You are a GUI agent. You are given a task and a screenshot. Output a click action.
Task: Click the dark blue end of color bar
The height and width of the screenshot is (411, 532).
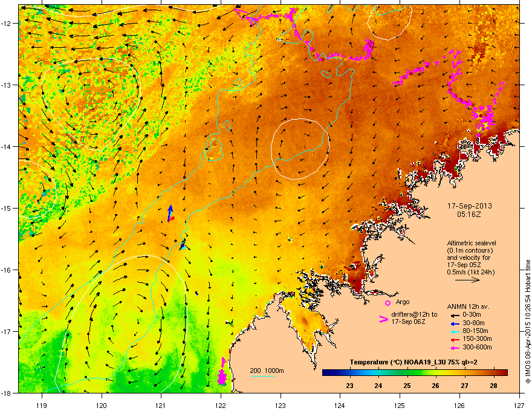(x=326, y=373)
